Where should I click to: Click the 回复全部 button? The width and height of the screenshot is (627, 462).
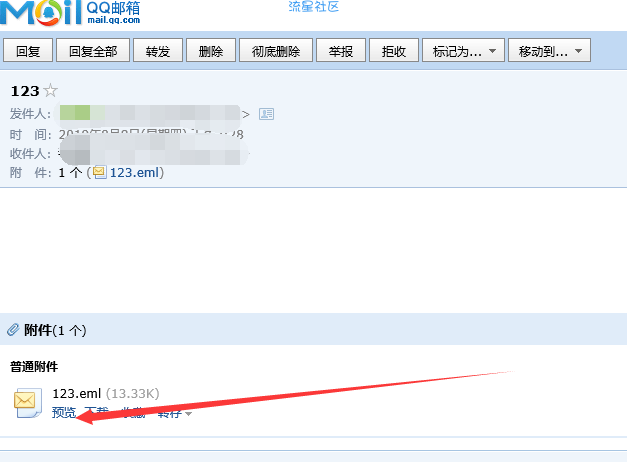coord(93,50)
